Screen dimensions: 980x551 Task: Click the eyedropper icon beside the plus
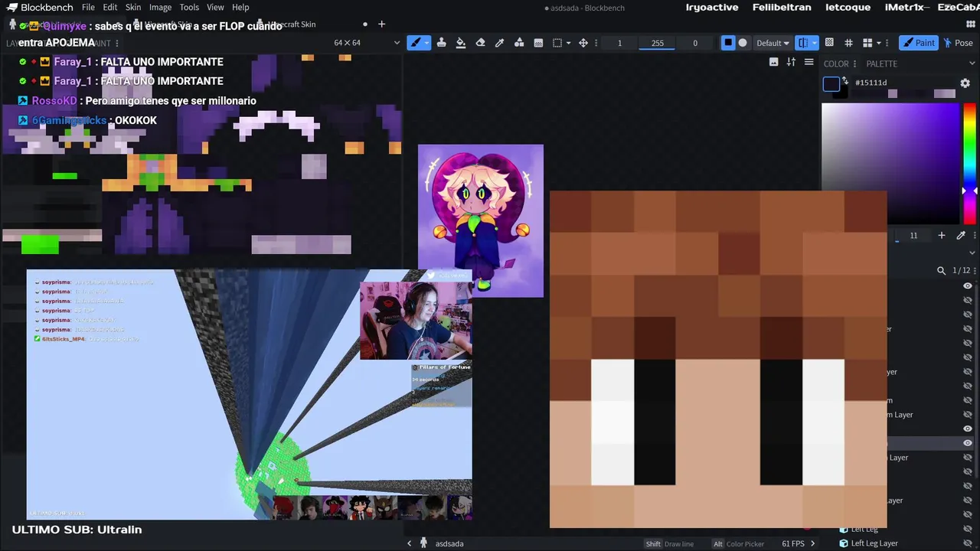click(x=961, y=236)
